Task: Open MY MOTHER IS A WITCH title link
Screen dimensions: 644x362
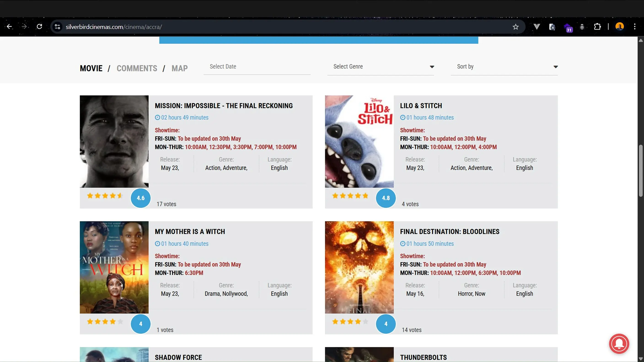Action: pos(190,231)
